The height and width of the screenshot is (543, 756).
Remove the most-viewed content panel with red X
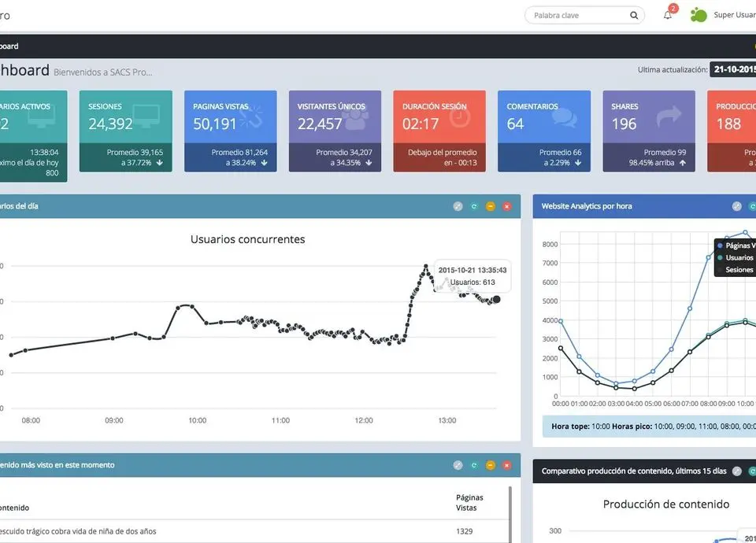[x=507, y=465]
